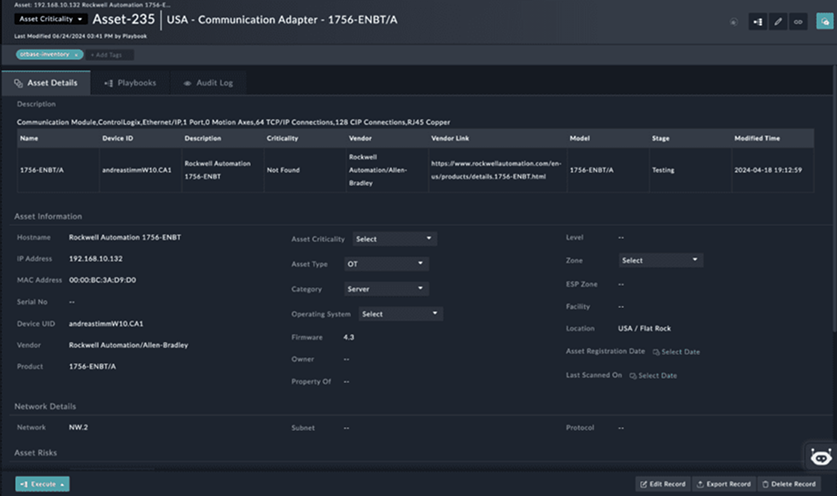Click the Delete Record button
The width and height of the screenshot is (837, 496).
click(x=789, y=484)
